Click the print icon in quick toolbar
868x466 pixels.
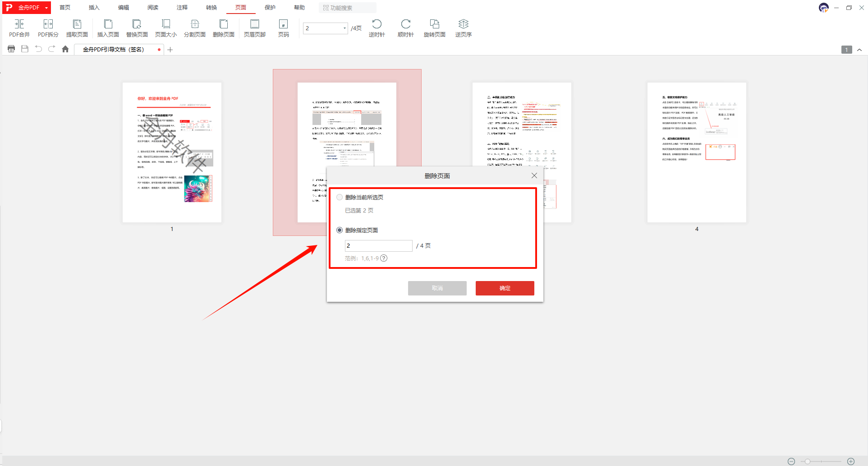11,49
